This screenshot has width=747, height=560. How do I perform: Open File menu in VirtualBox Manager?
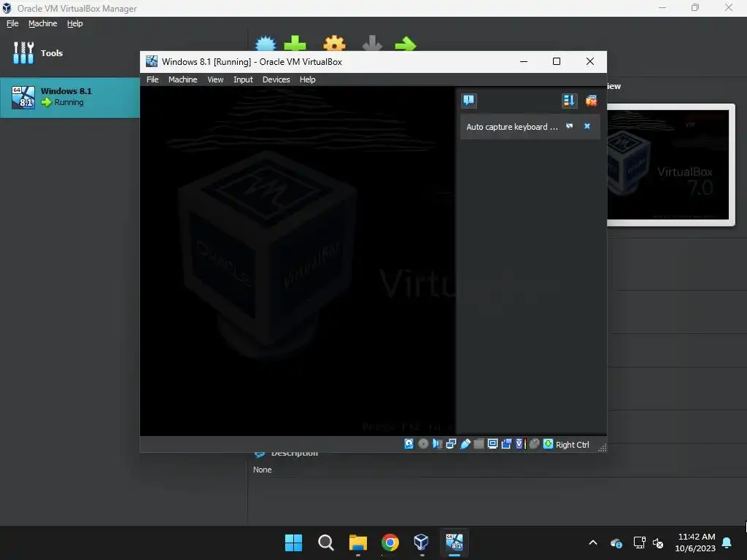click(12, 23)
